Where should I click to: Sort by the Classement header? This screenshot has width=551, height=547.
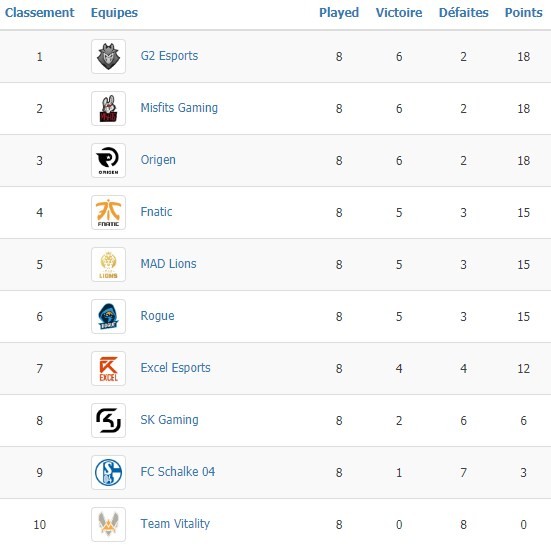[39, 13]
